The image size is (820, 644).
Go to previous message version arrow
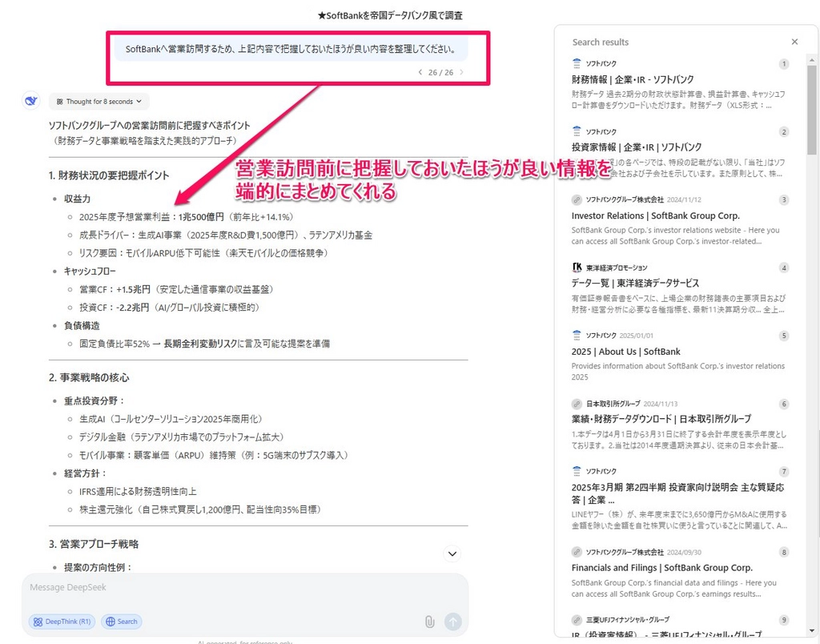coord(420,72)
